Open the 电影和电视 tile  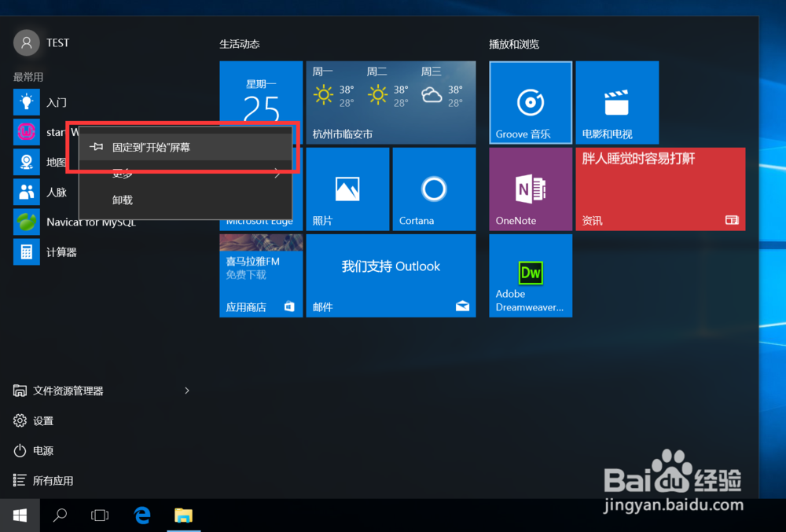(x=617, y=103)
